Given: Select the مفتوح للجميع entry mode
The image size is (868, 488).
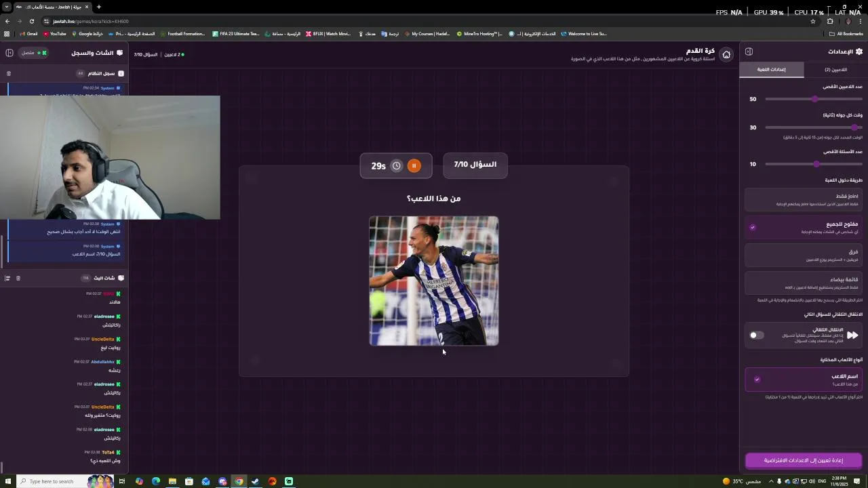Looking at the screenshot, I should point(804,228).
